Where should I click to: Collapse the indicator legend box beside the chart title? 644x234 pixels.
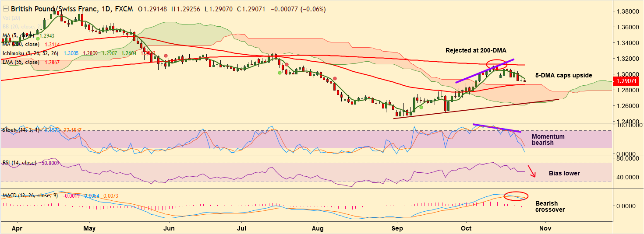6,9
